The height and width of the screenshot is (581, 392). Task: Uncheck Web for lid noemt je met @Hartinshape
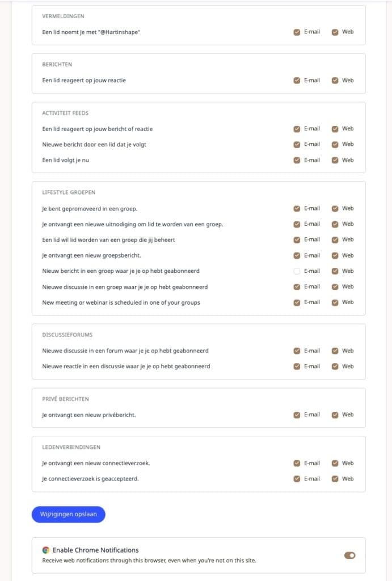(335, 32)
